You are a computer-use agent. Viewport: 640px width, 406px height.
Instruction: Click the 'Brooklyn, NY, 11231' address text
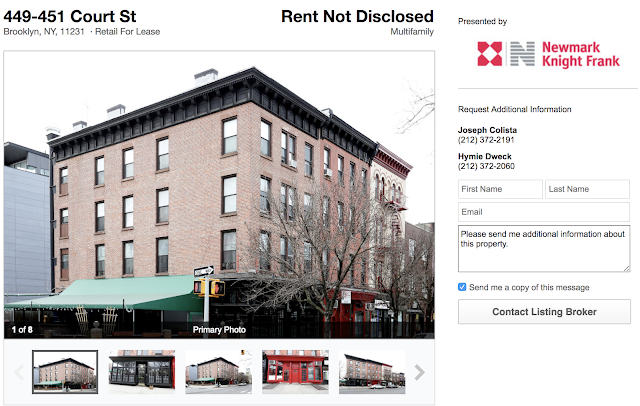click(x=44, y=32)
